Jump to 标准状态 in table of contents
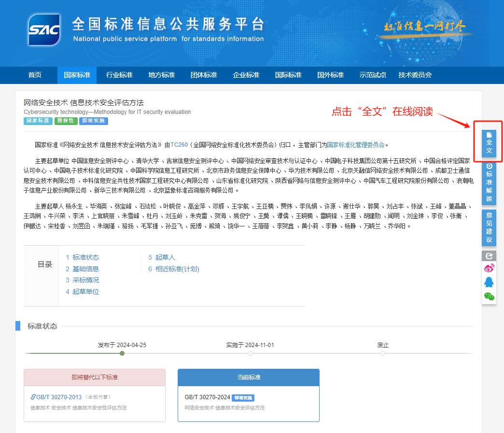The width and height of the screenshot is (504, 433). [83, 257]
